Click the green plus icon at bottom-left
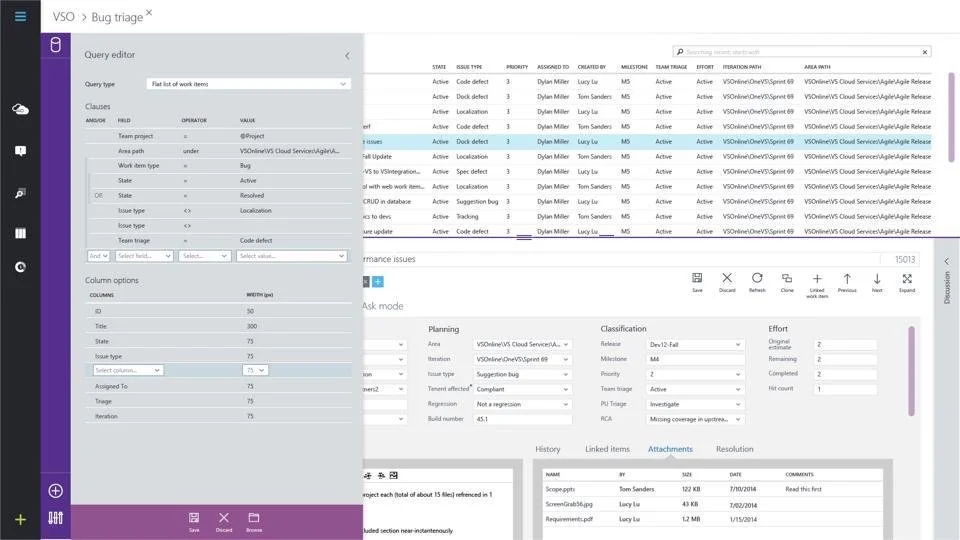The image size is (960, 540). tap(20, 520)
